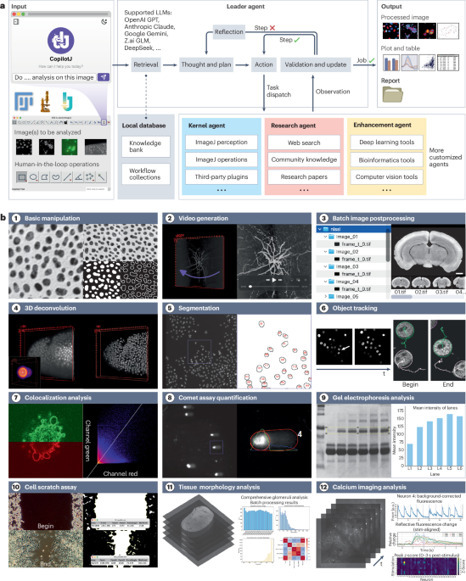Click the Validation and update box
The height and width of the screenshot is (581, 466).
315,64
